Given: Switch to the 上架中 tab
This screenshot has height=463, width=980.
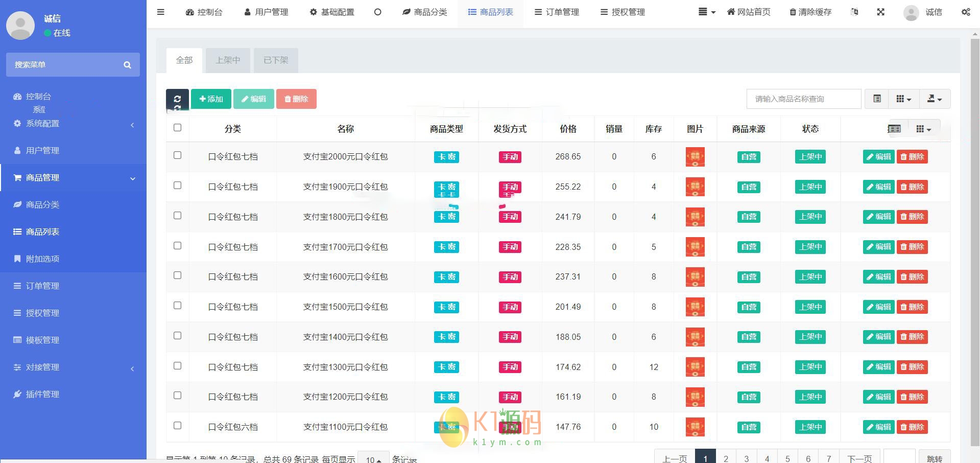Looking at the screenshot, I should [x=228, y=60].
